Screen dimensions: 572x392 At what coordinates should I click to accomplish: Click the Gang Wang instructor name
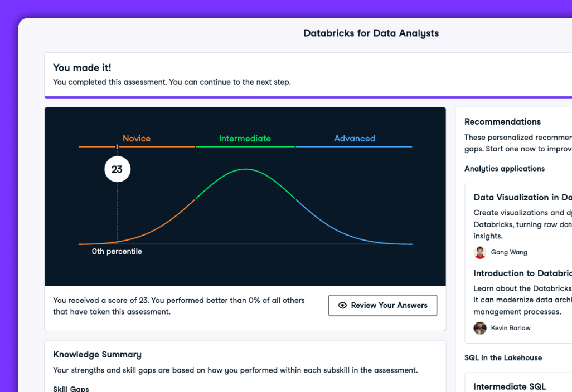pyautogui.click(x=509, y=252)
